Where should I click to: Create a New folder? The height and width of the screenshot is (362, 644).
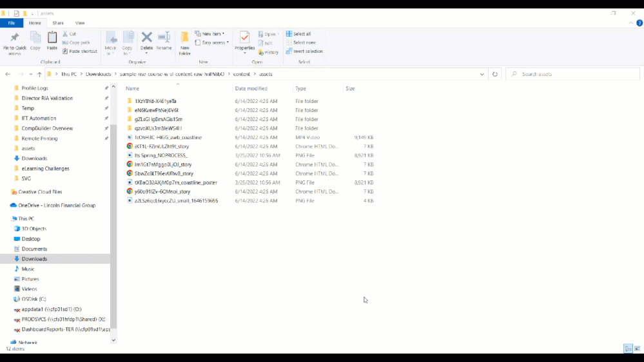[185, 43]
